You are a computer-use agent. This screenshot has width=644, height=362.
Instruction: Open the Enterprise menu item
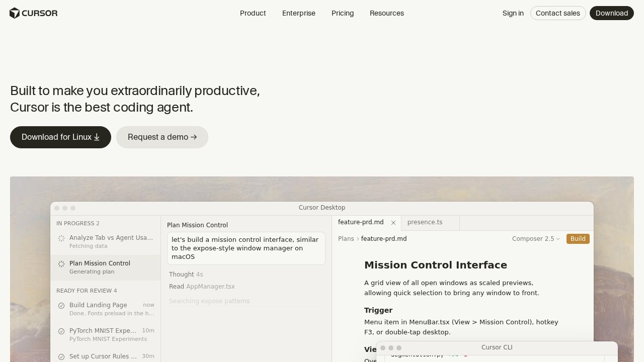tap(299, 13)
